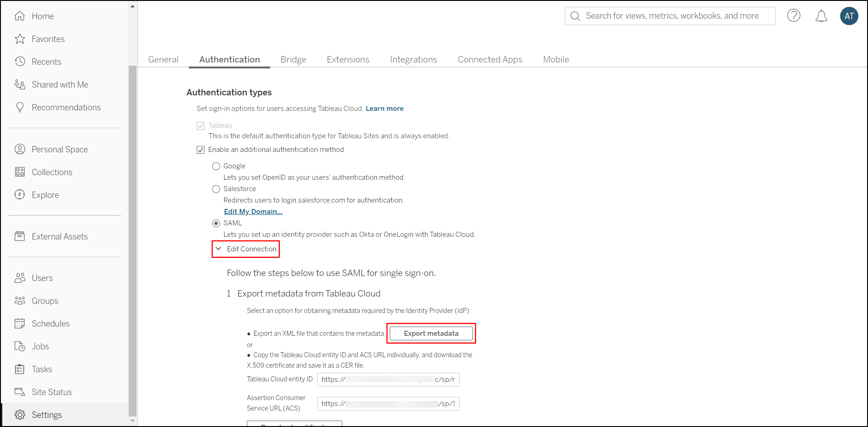Viewport: 868px width, 427px height.
Task: Open notifications bell icon
Action: pos(821,16)
